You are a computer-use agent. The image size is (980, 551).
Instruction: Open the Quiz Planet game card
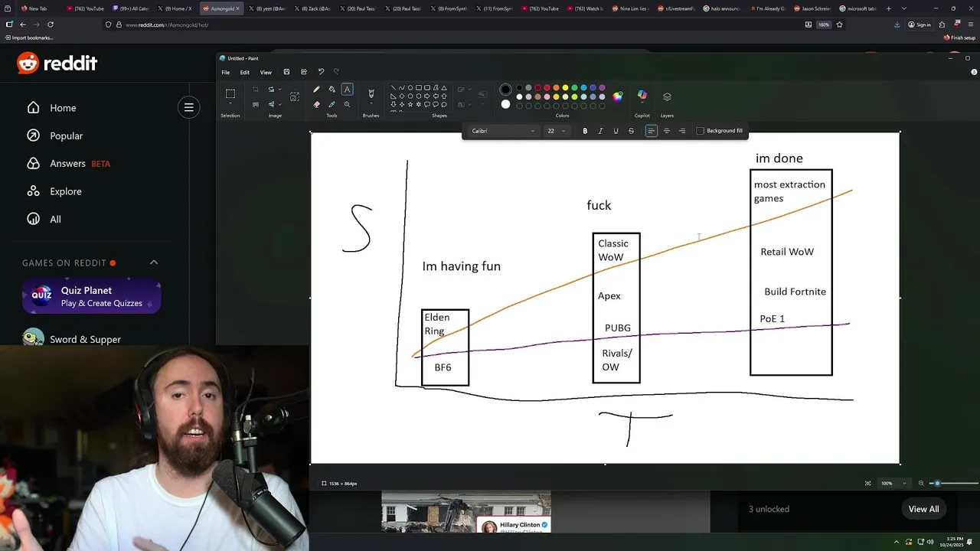click(91, 297)
